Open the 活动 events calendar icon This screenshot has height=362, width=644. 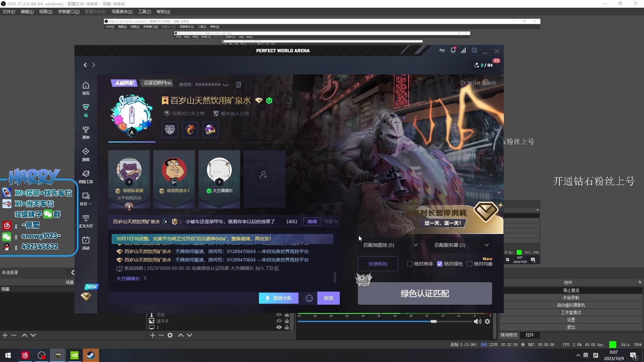[86, 243]
